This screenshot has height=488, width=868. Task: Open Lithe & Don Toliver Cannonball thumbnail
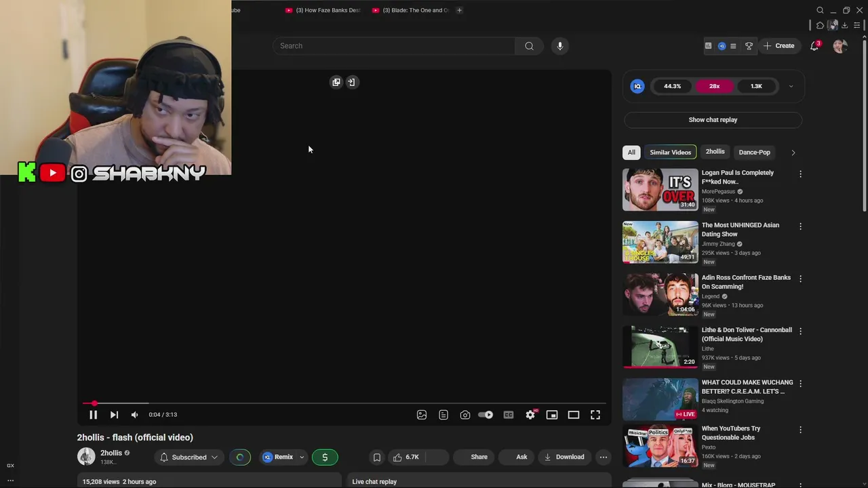point(660,347)
